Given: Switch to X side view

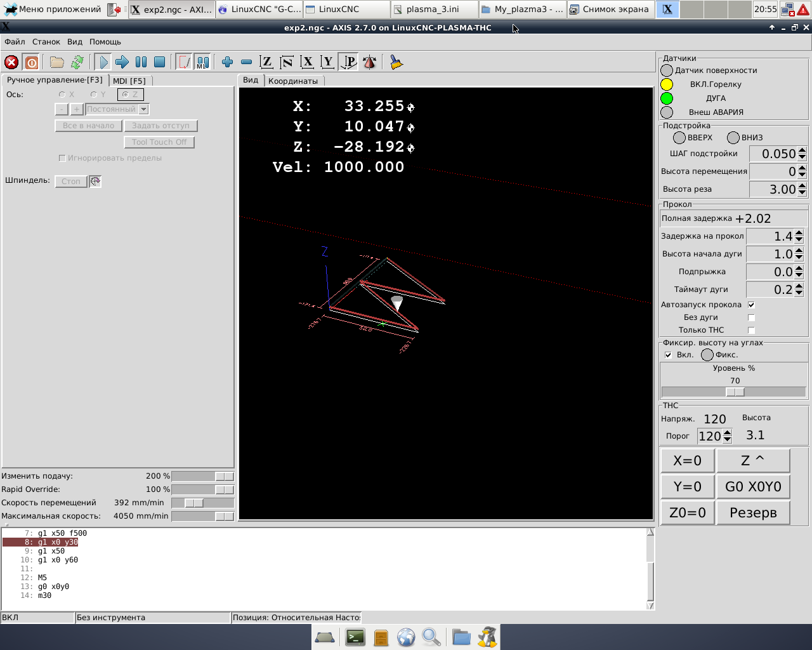Looking at the screenshot, I should coord(307,62).
